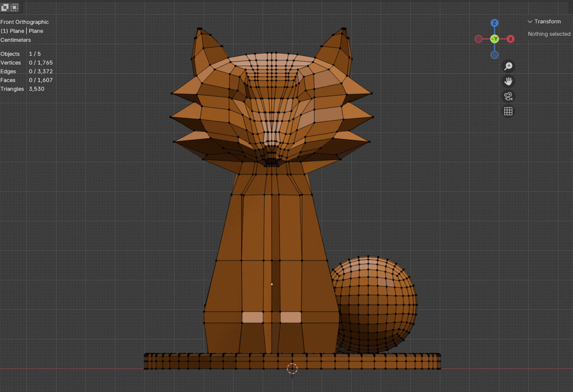Viewport: 573px width, 392px height.
Task: Click the cat's left ear tip
Action: 200,30
